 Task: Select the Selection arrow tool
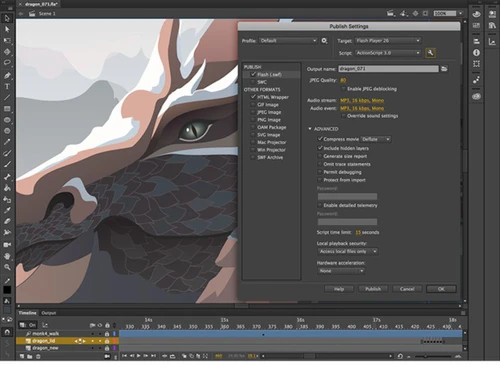click(7, 18)
